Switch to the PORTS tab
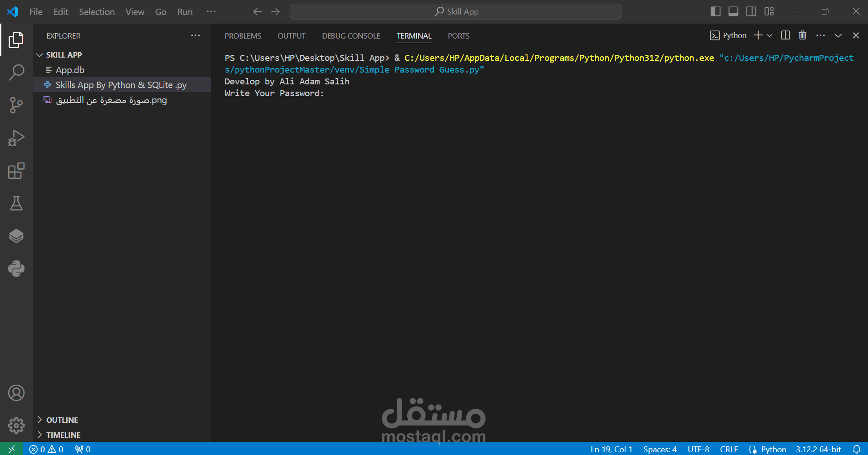This screenshot has height=455, width=868. coord(459,36)
